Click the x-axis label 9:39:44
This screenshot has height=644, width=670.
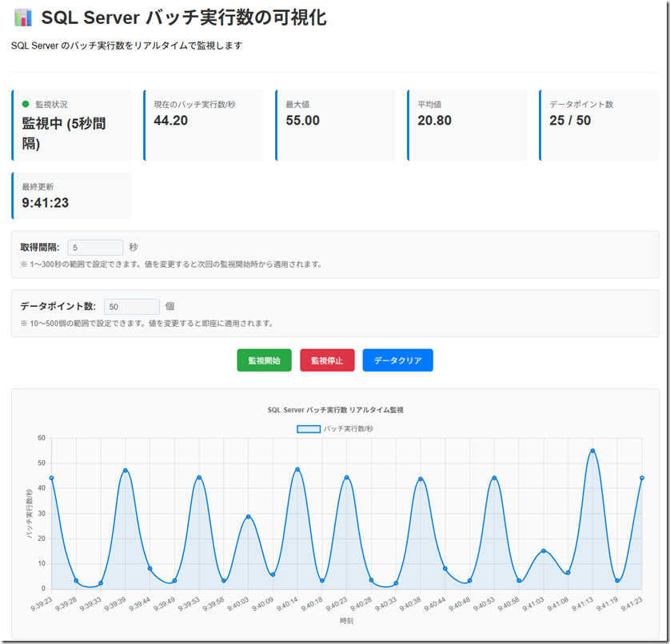tap(140, 603)
